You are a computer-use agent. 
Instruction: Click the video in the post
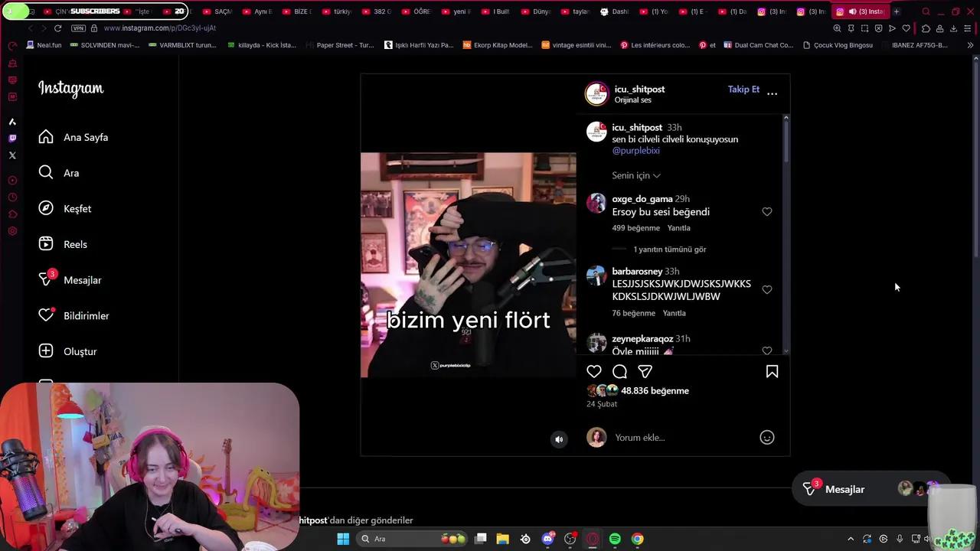[x=468, y=265]
